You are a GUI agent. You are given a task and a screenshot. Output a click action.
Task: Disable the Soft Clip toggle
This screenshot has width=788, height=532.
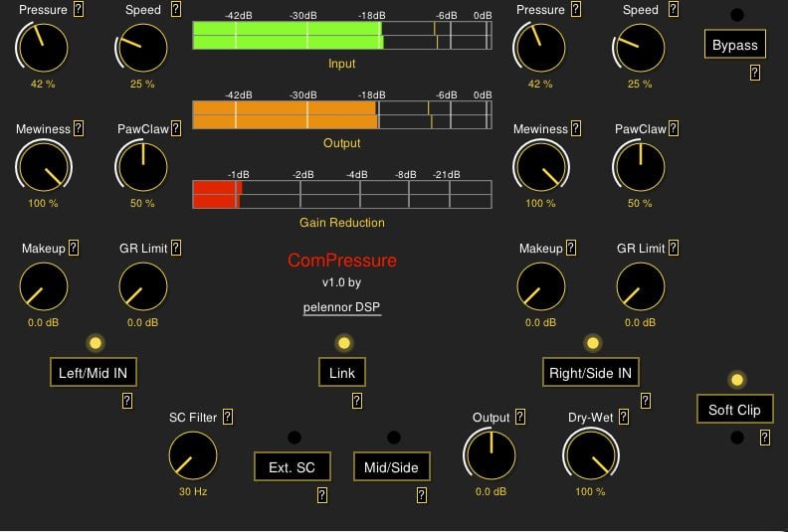734,410
